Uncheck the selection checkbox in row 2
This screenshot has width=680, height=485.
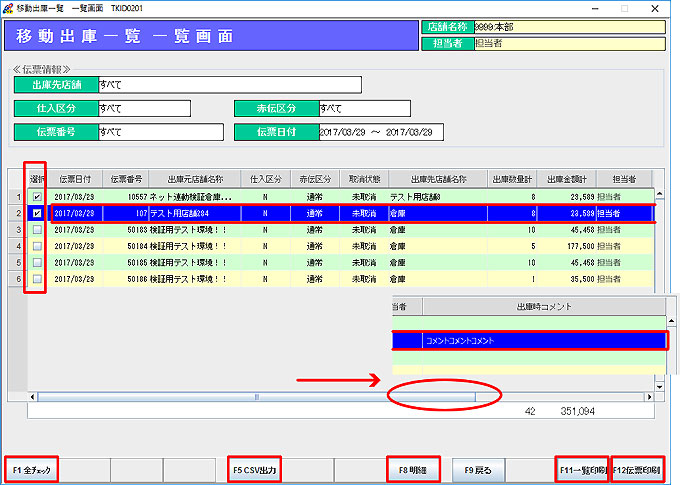click(37, 213)
